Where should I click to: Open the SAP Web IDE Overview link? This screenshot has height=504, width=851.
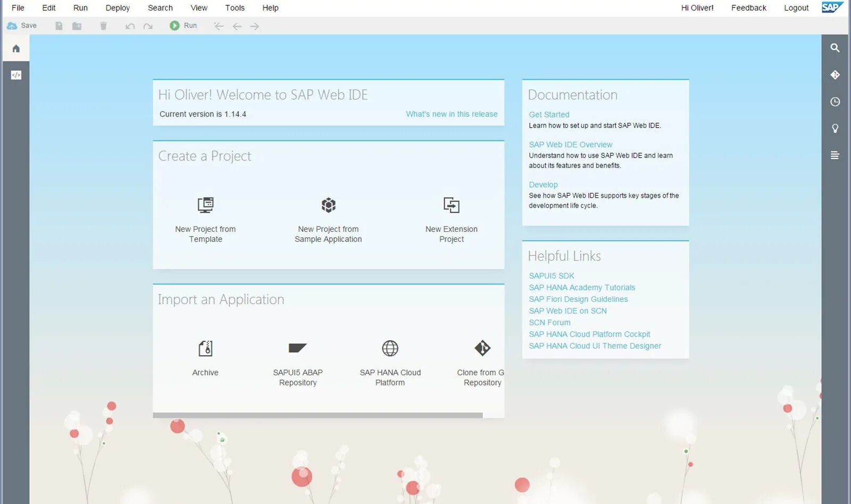click(x=570, y=145)
